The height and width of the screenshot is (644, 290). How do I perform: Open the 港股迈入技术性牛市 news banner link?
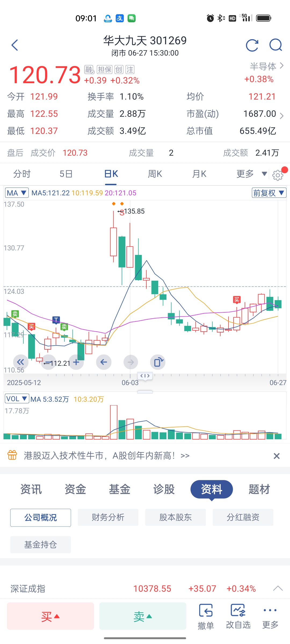(x=107, y=456)
